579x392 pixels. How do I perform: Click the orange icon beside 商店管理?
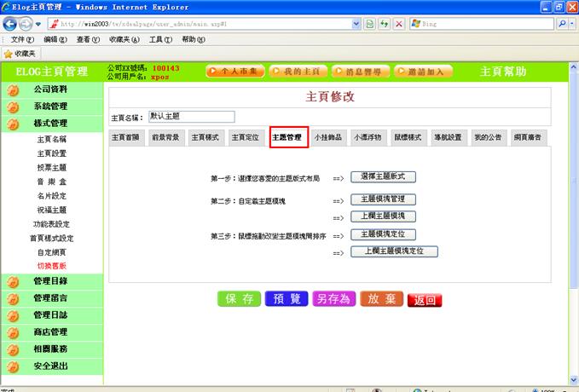[13, 332]
